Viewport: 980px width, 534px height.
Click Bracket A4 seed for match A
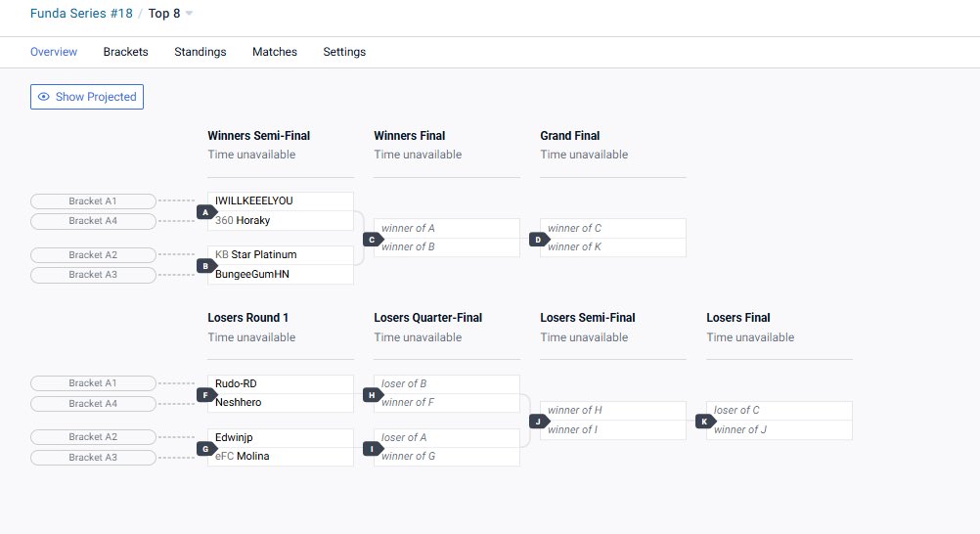[x=93, y=221]
